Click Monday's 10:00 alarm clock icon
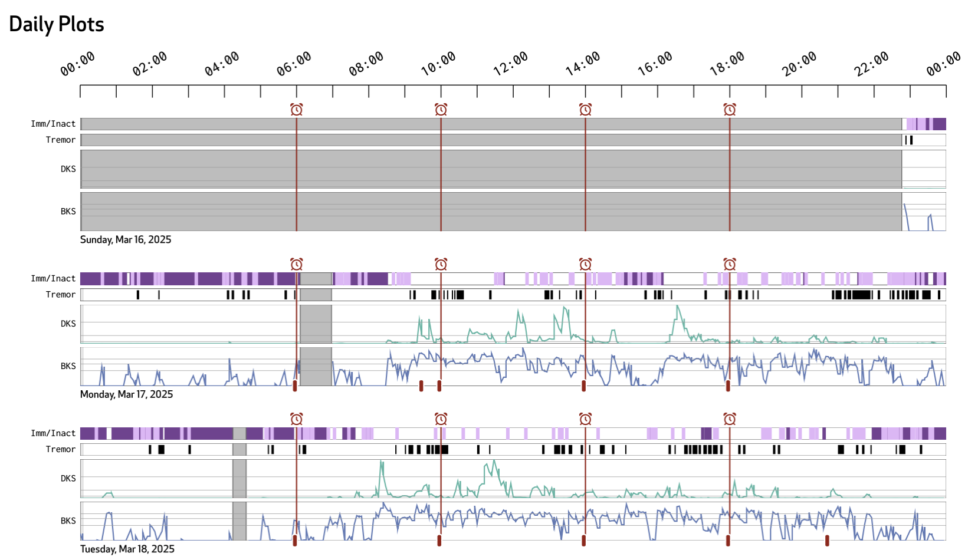This screenshot has height=560, width=978. tap(441, 264)
